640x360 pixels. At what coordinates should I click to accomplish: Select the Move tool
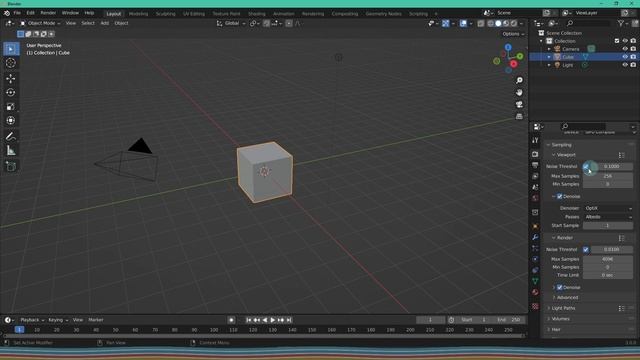pyautogui.click(x=11, y=78)
